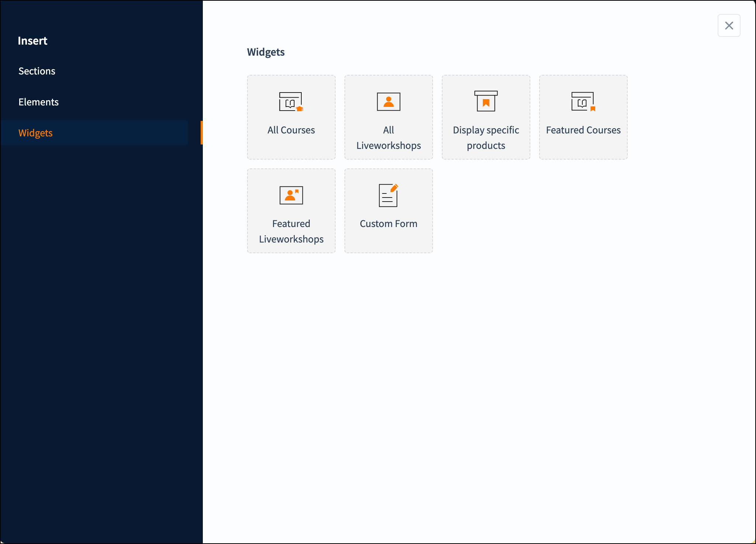The width and height of the screenshot is (756, 544).
Task: Click orange active indicator bar beside Widgets
Action: 201,133
